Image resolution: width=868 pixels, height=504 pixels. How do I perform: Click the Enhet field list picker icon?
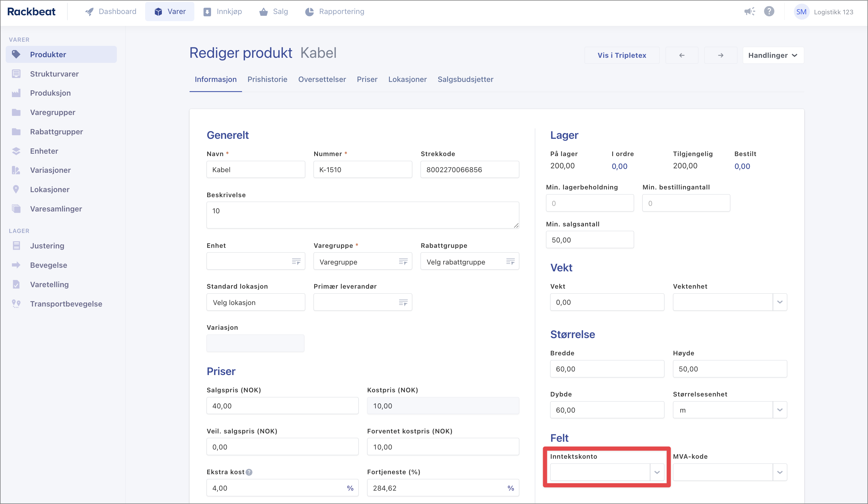[x=296, y=262]
